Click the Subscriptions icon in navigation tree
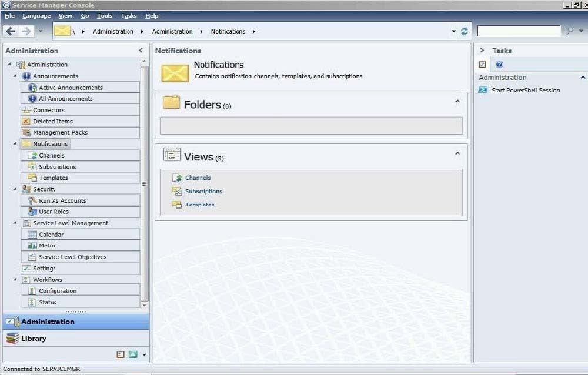This screenshot has height=375, width=588. click(x=32, y=166)
